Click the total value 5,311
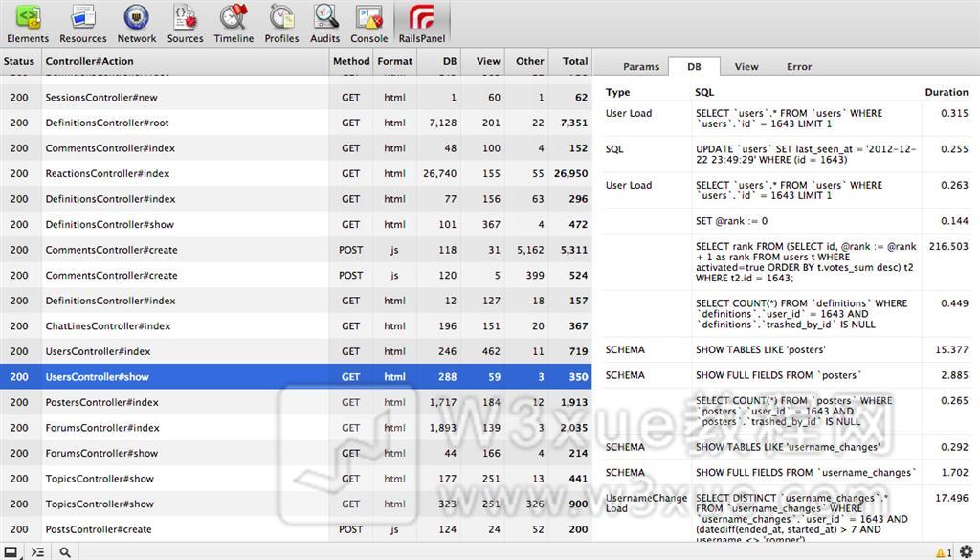980x560 pixels. 574,250
